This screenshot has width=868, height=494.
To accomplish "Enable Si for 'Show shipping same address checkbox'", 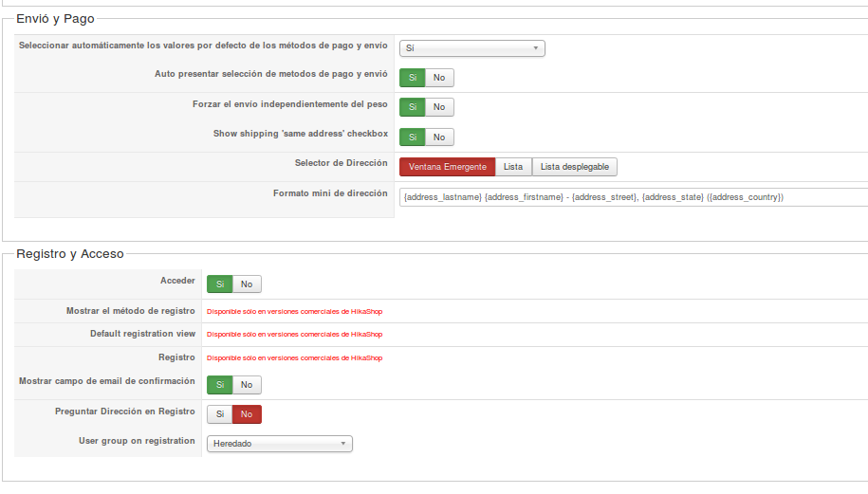I will 413,137.
